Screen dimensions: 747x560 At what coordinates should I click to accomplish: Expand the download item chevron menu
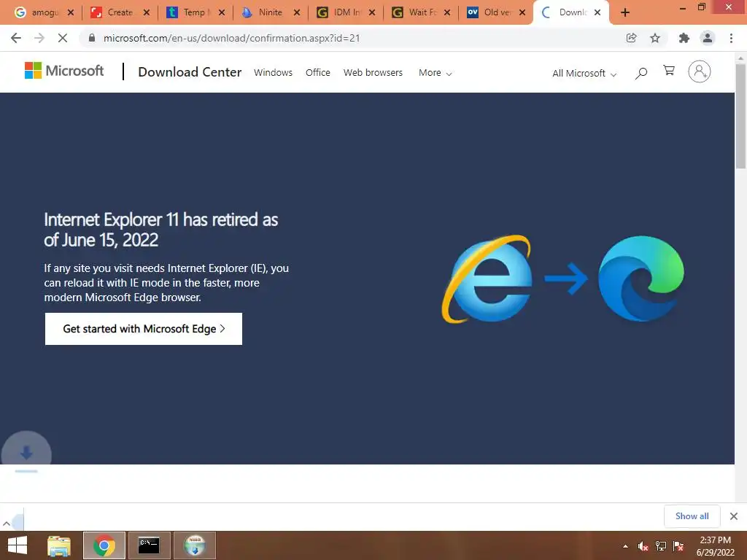6,524
